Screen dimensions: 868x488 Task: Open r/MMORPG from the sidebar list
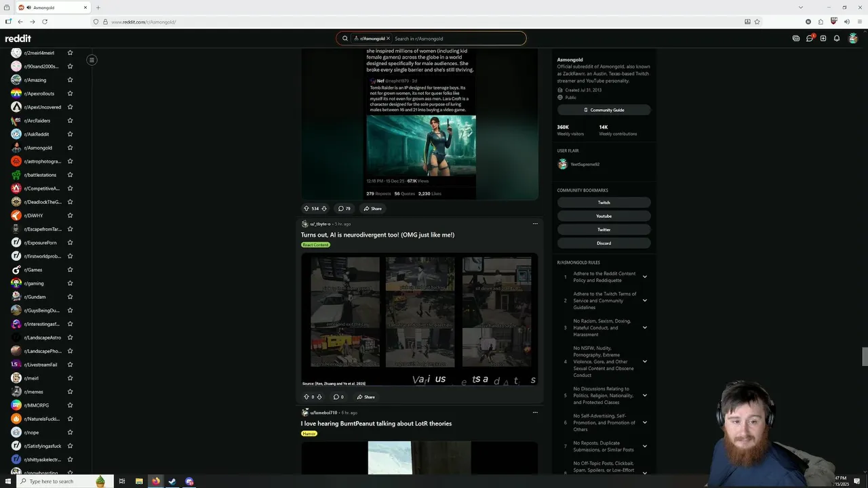[x=36, y=405]
